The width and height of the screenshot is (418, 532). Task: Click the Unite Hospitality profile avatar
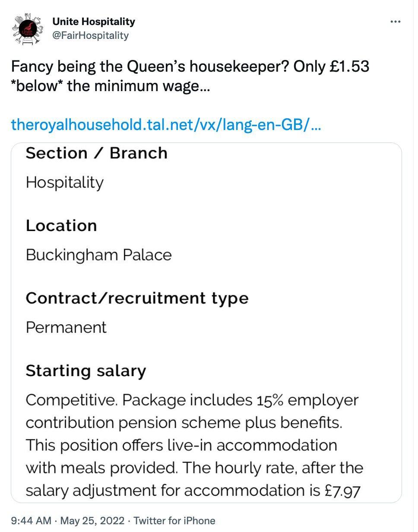coord(28,28)
